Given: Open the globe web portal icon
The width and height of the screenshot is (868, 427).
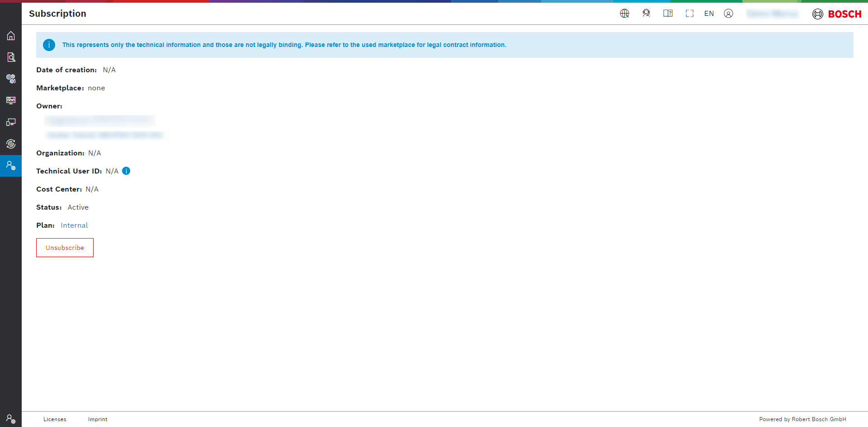Looking at the screenshot, I should coord(625,14).
